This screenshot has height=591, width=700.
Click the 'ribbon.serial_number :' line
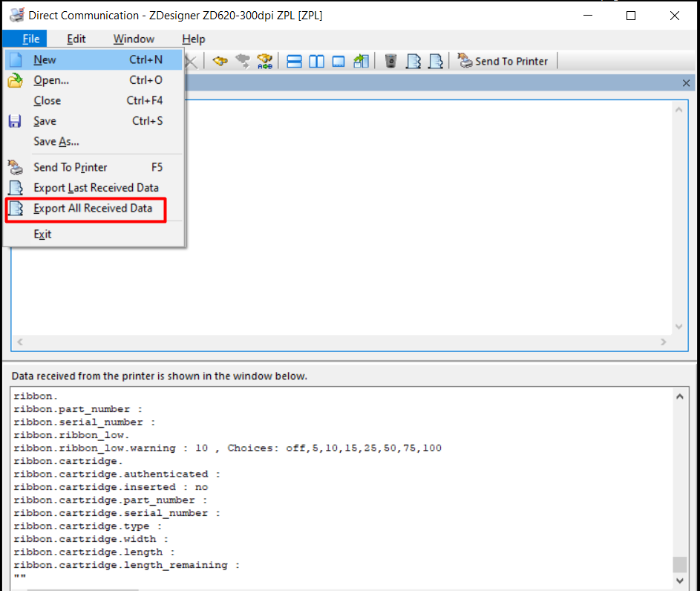tap(85, 422)
